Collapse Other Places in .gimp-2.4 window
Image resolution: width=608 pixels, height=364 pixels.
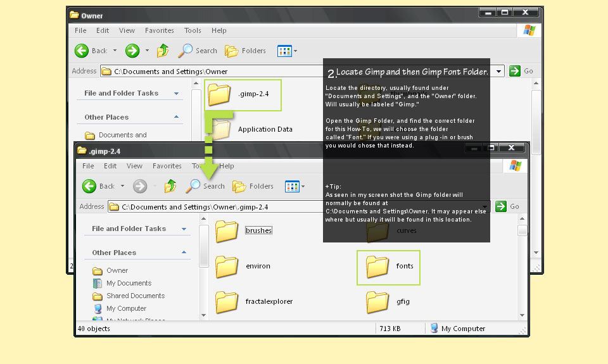(184, 253)
